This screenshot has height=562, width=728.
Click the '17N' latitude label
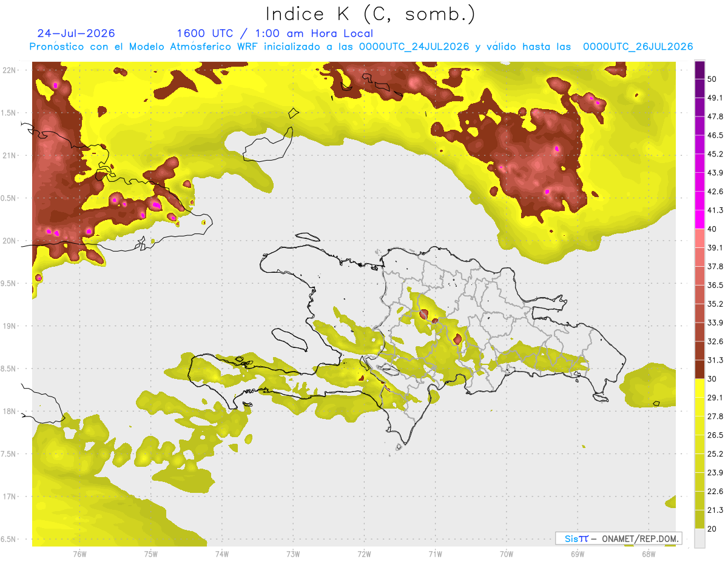pos(8,497)
